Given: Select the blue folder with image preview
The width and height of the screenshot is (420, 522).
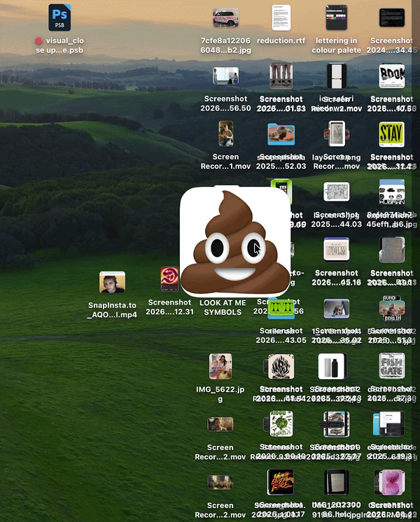Looking at the screenshot, I should pos(281,134).
